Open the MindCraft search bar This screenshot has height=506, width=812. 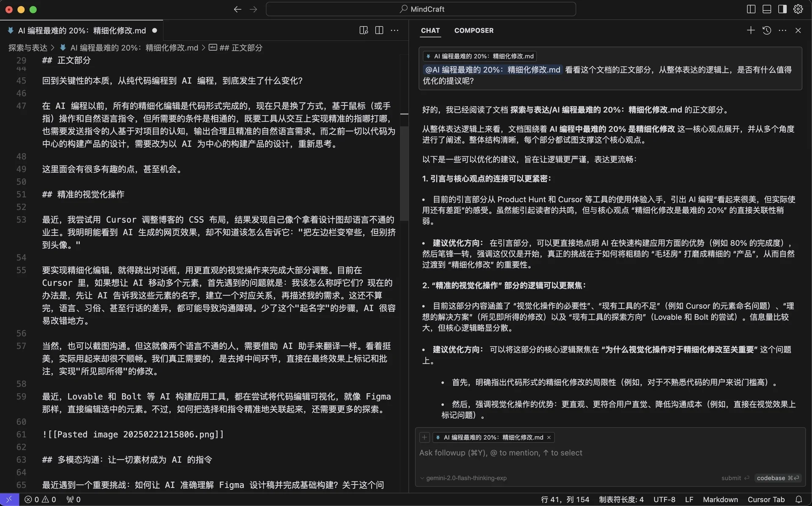click(421, 9)
